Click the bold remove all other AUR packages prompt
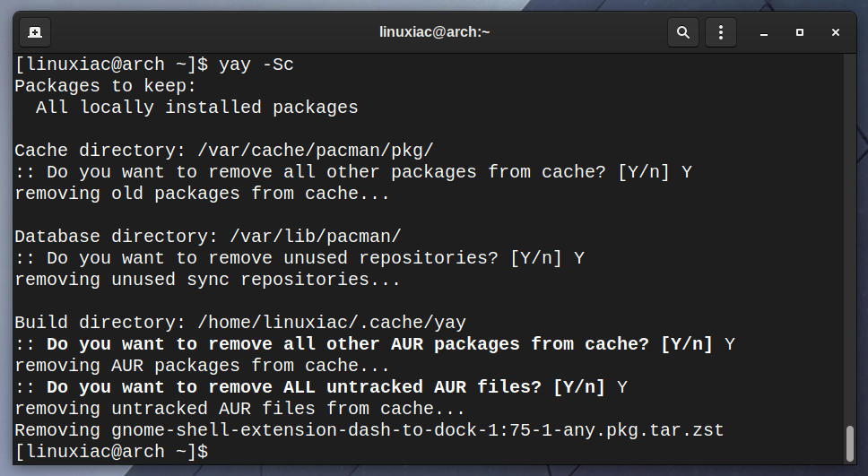 (379, 344)
